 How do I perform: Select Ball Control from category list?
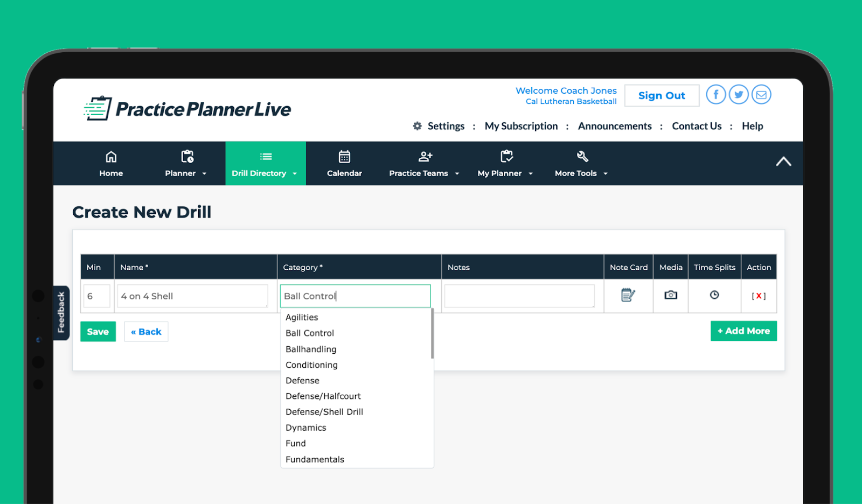tap(310, 333)
